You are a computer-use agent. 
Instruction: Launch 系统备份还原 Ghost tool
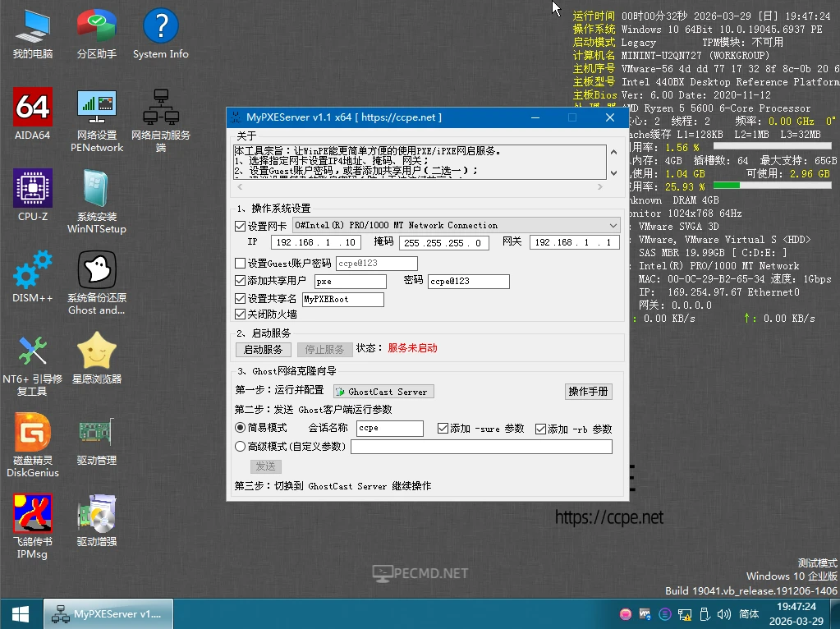tap(95, 271)
